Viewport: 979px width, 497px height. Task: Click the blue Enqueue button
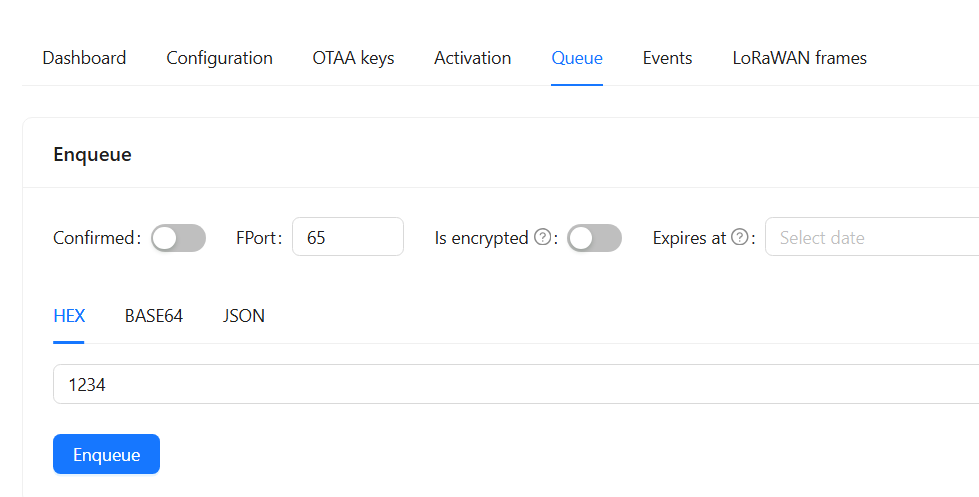click(106, 454)
